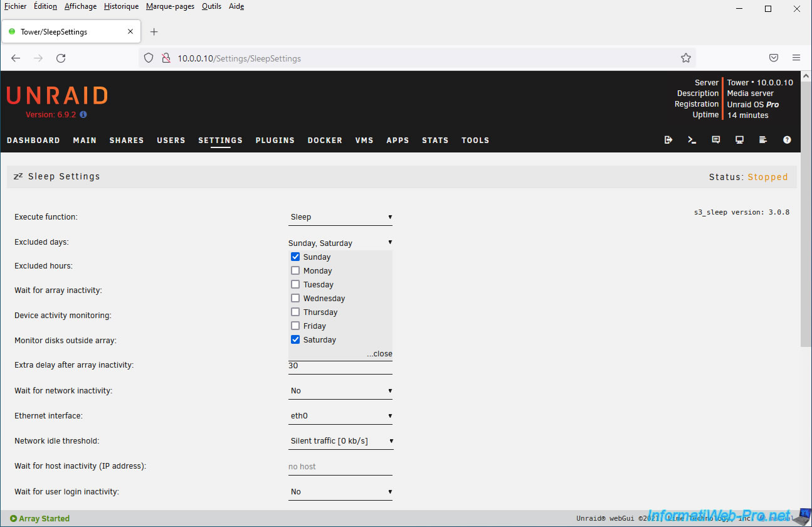Open the system log icon
The height and width of the screenshot is (527, 812).
[763, 140]
